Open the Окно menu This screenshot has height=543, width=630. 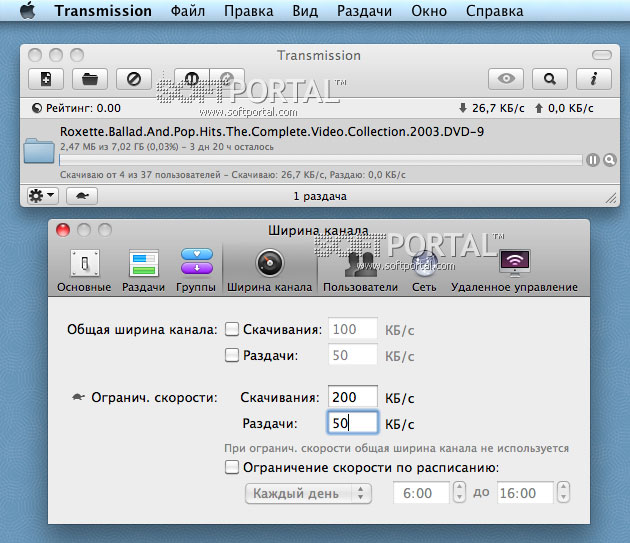tap(429, 11)
